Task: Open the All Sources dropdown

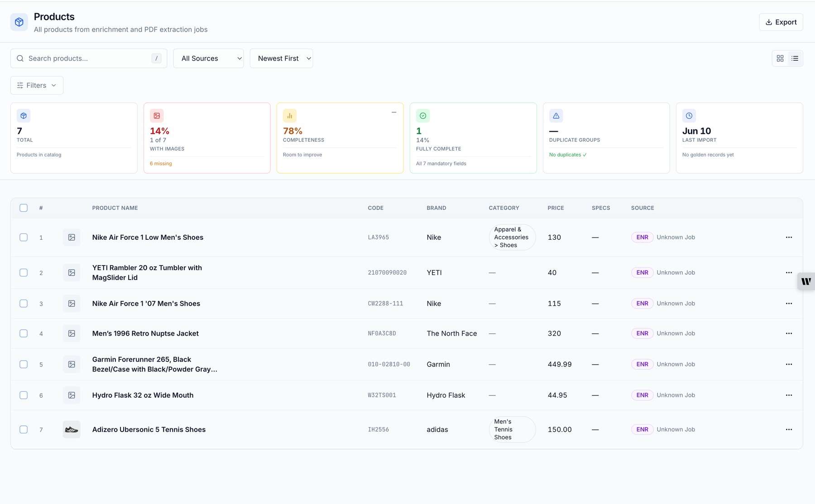Action: click(x=209, y=58)
